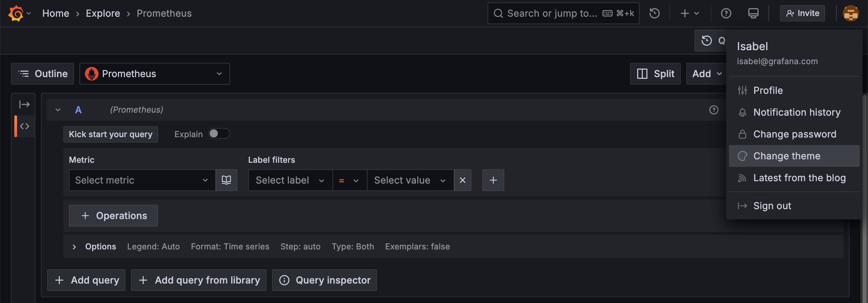The height and width of the screenshot is (303, 868).
Task: Open the history clock icon in top bar
Action: coord(654,14)
